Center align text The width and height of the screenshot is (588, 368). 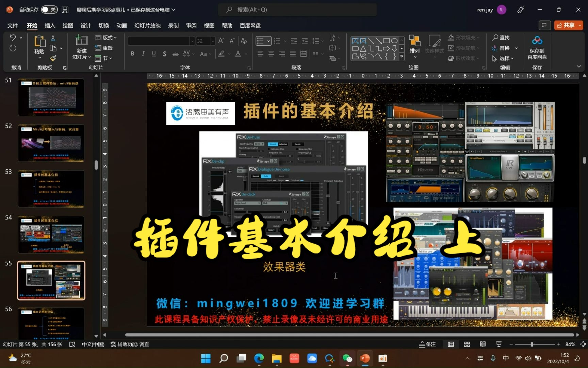(271, 53)
